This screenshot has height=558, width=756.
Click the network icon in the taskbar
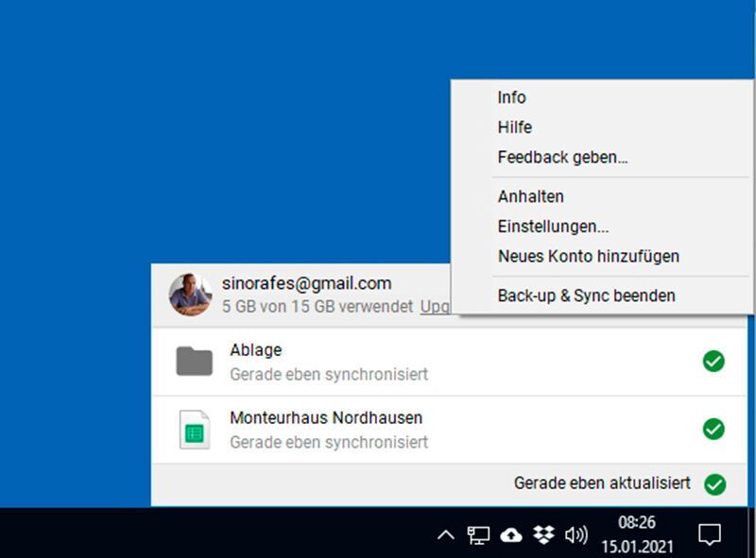point(478,534)
